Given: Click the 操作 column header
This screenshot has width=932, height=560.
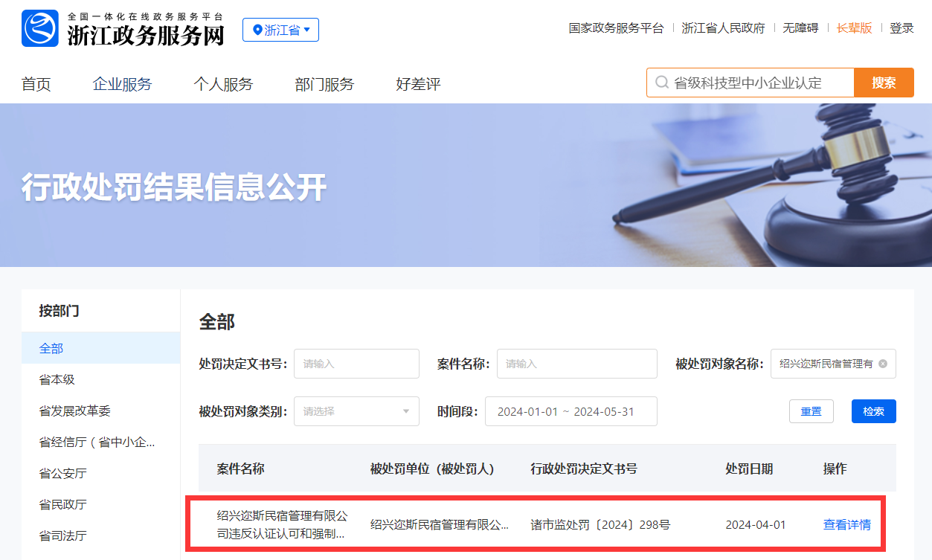Looking at the screenshot, I should (x=835, y=469).
